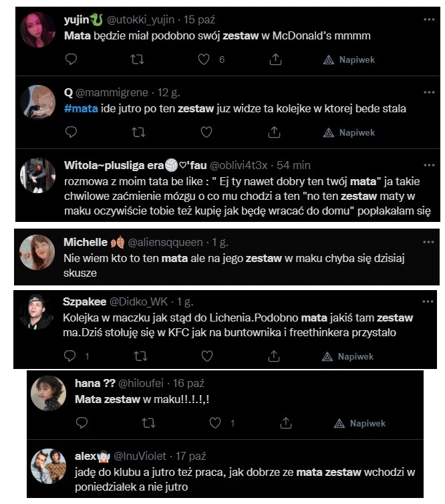Open replies on Szpakee's tweet
The image size is (445, 504).
70,356
